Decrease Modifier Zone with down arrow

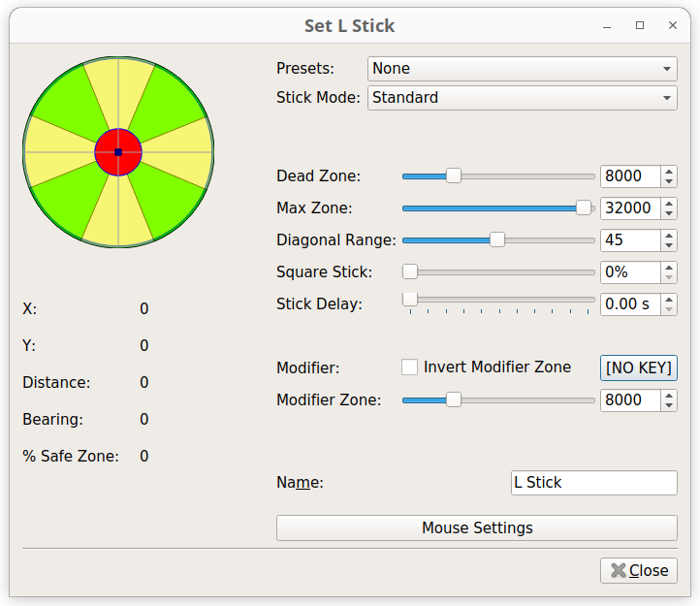click(669, 405)
